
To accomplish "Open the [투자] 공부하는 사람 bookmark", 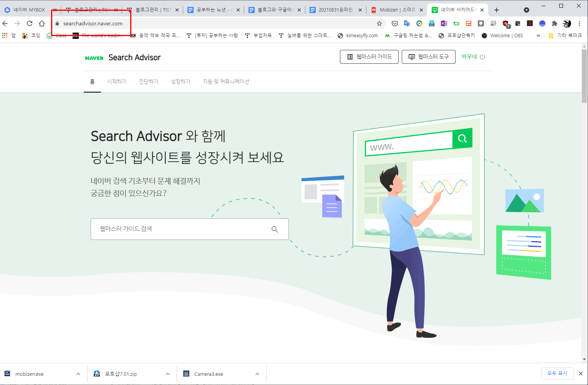I will pyautogui.click(x=212, y=35).
